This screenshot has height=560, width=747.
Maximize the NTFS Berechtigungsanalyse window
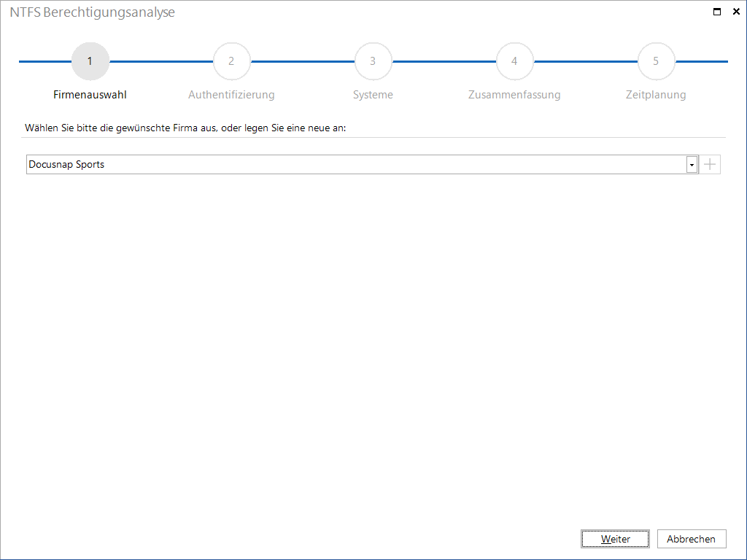716,12
